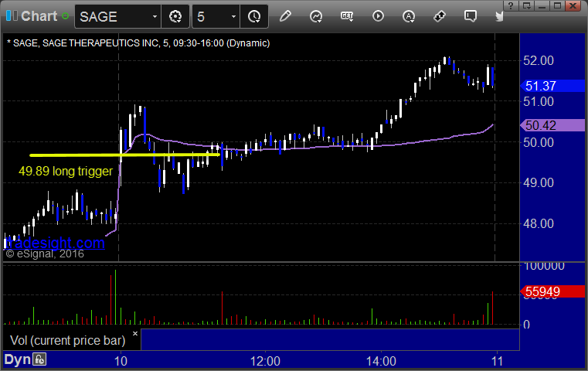Click the red 55949 volume label
This screenshot has width=588, height=371.
pos(552,291)
